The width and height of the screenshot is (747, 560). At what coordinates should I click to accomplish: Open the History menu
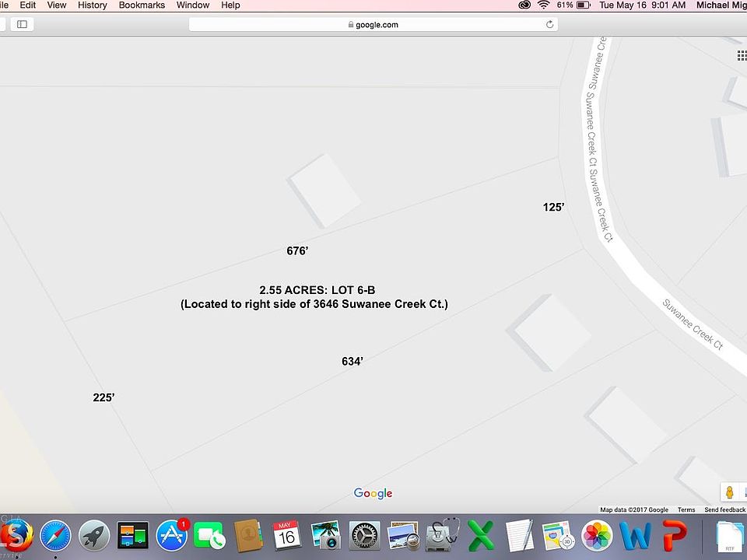pyautogui.click(x=93, y=5)
